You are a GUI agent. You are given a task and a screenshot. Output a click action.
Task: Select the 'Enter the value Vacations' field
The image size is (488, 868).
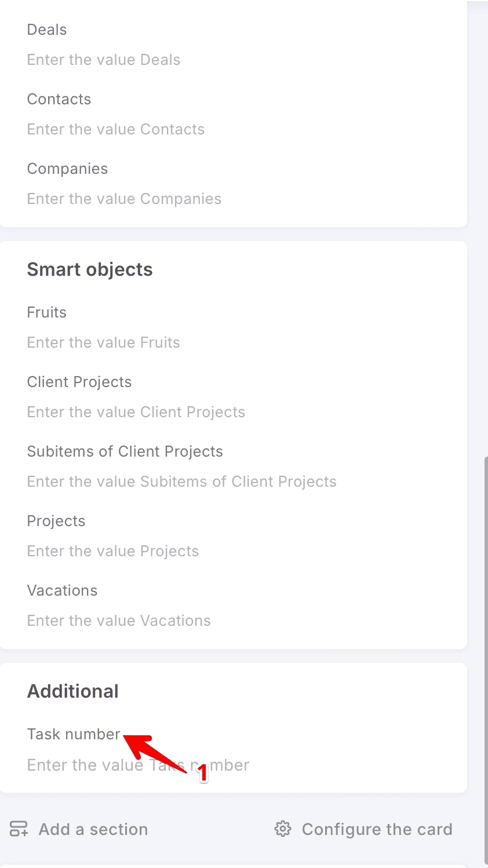pos(119,621)
